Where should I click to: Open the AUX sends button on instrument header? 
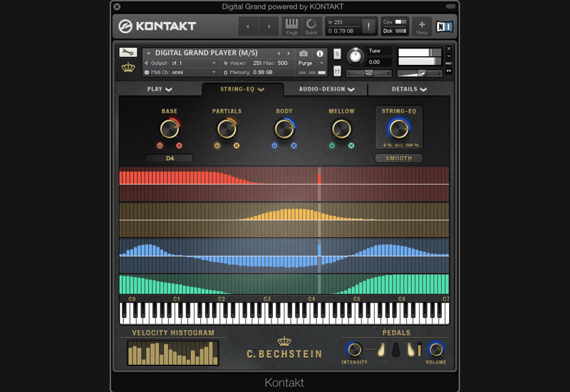(x=449, y=63)
